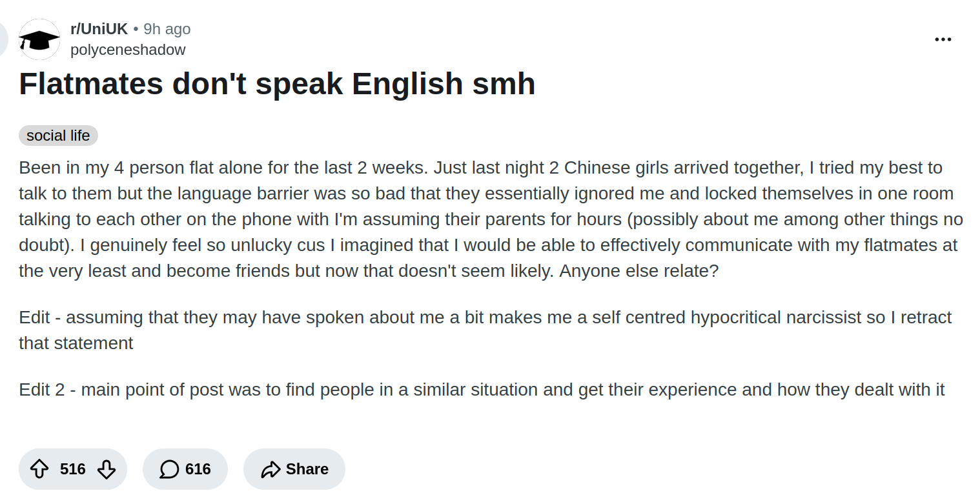Click the 516 vote count
Screen dimensions: 980x504
(73, 469)
